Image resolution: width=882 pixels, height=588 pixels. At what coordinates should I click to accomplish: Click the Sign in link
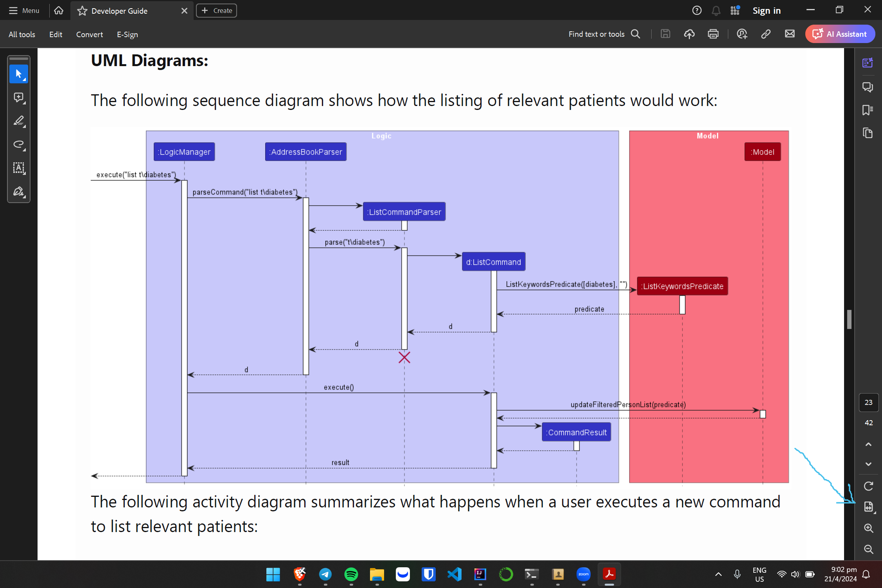(766, 11)
